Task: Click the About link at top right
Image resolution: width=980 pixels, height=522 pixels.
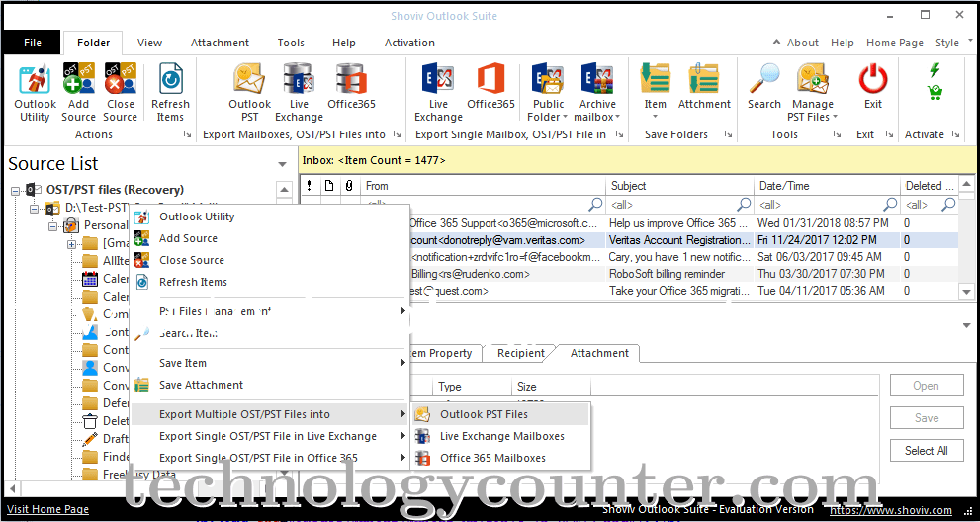Action: (803, 43)
